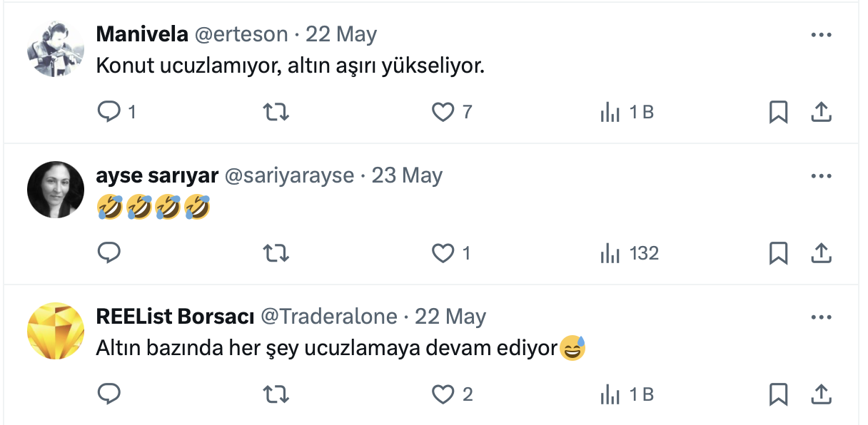The image size is (868, 425).
Task: Reply to ayse sarıyar's emoji tweet
Action: pyautogui.click(x=109, y=253)
